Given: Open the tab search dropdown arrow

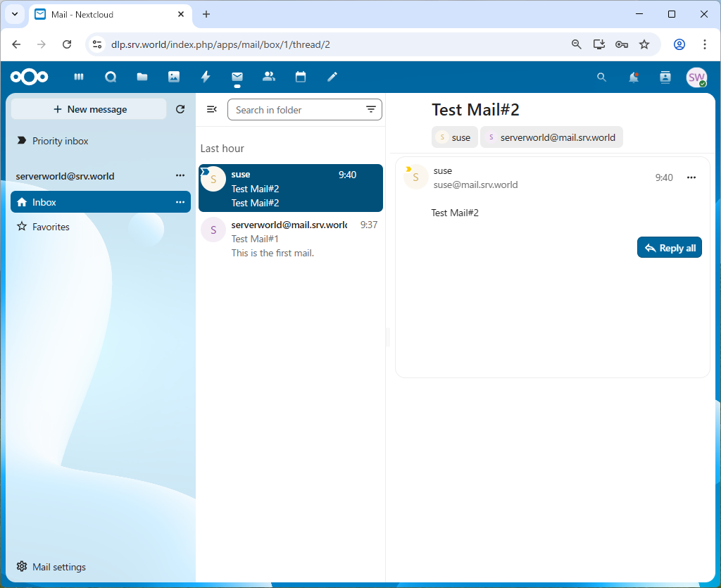Looking at the screenshot, I should [x=15, y=14].
